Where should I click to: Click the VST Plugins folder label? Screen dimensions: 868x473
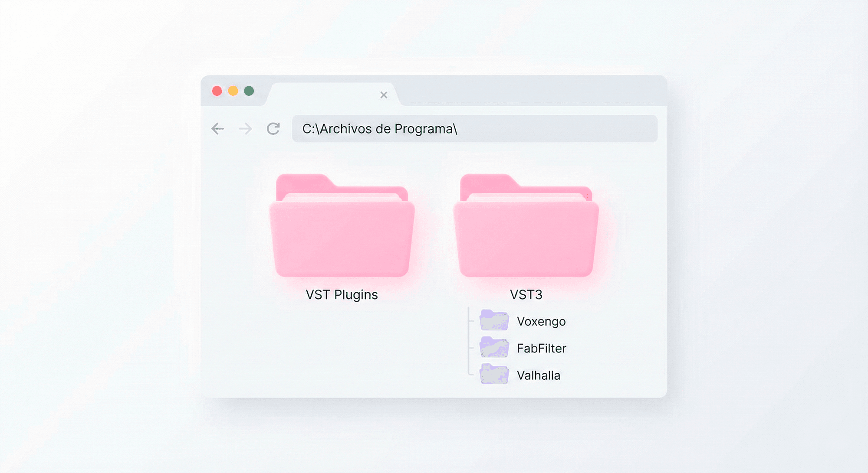pos(342,295)
